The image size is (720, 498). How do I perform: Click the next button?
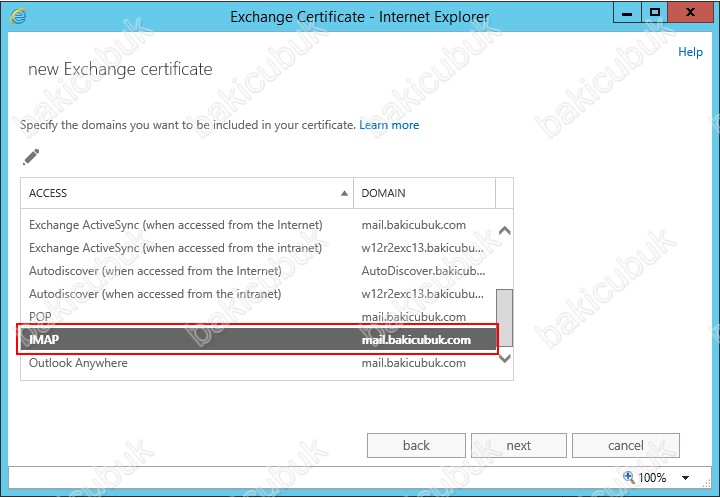click(x=519, y=445)
